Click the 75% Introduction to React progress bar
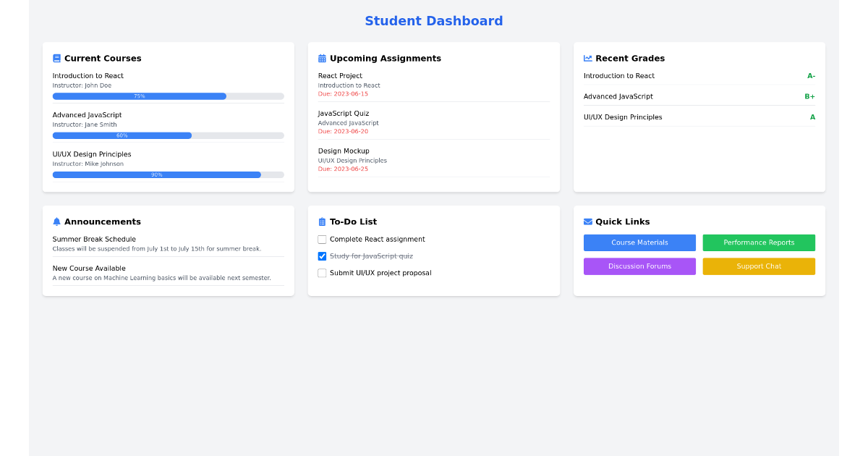 (x=168, y=96)
